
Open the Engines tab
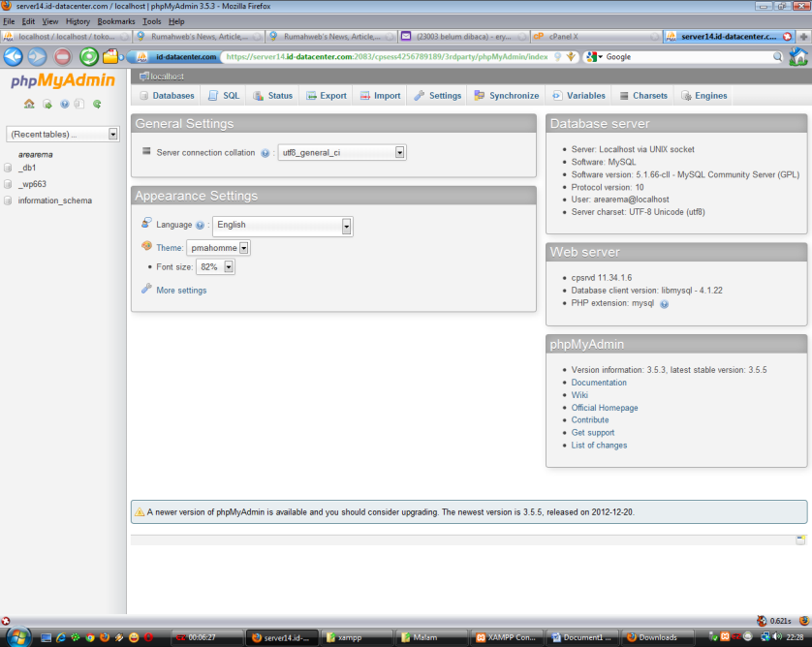pos(704,96)
